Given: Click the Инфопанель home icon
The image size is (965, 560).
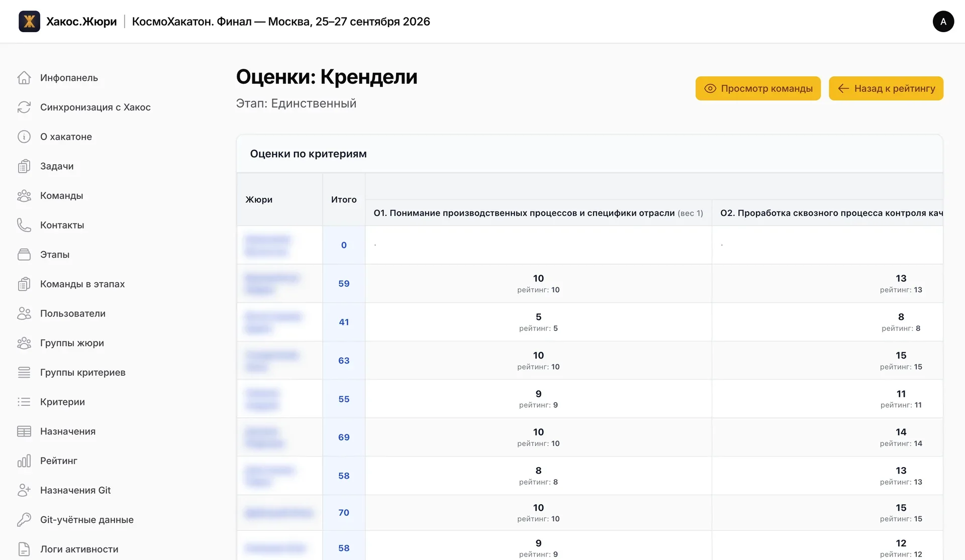Looking at the screenshot, I should coord(24,78).
